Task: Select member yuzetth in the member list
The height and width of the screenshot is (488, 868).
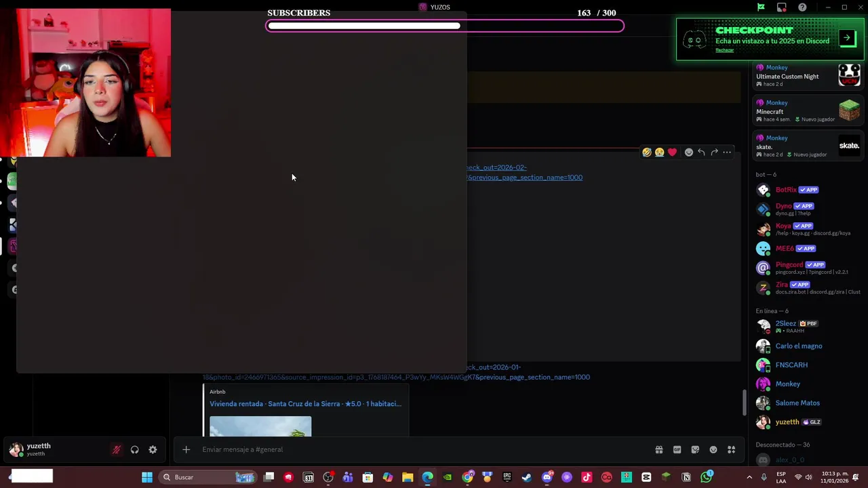Action: pyautogui.click(x=808, y=422)
